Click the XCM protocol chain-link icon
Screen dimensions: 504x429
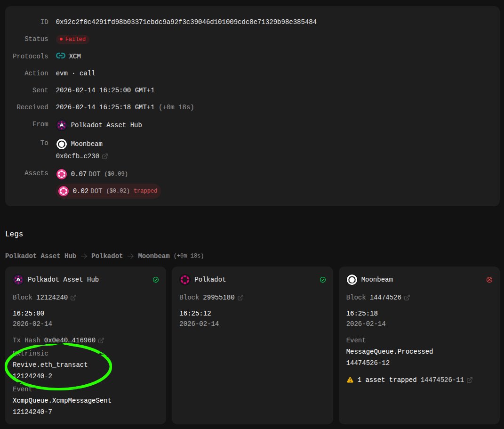tap(60, 56)
